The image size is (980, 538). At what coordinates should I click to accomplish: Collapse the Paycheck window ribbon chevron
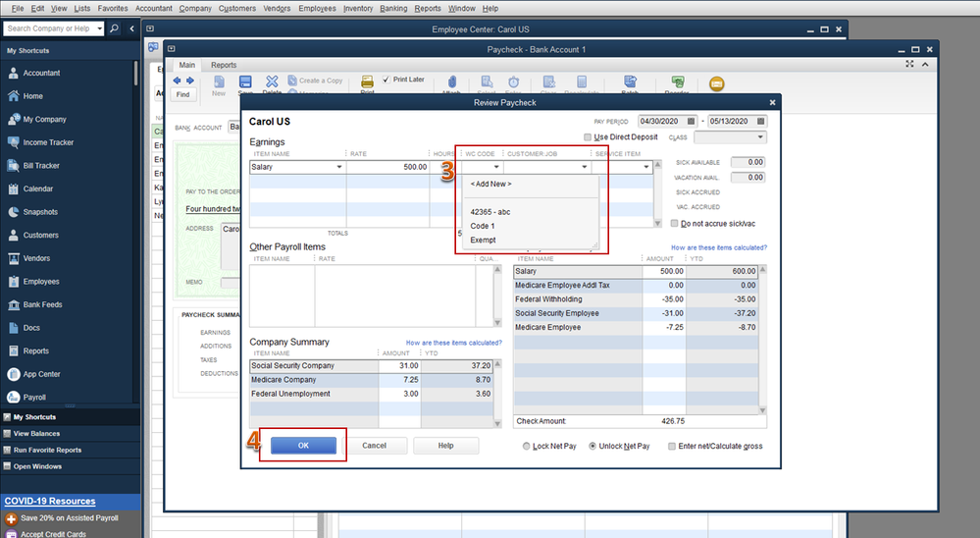925,65
